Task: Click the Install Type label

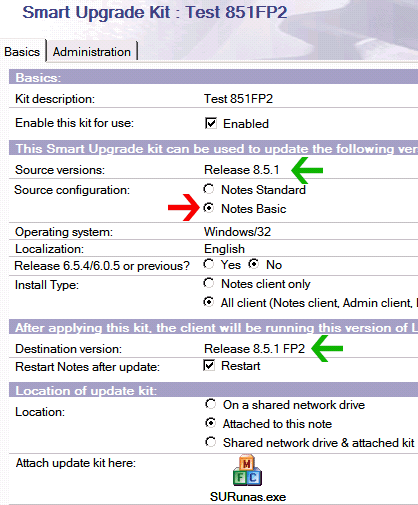Action: click(47, 285)
